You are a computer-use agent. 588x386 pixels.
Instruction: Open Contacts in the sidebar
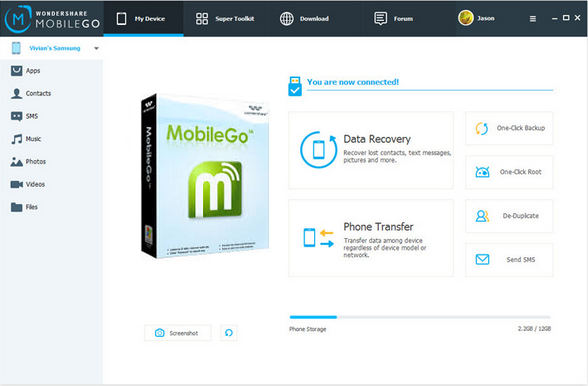point(51,93)
